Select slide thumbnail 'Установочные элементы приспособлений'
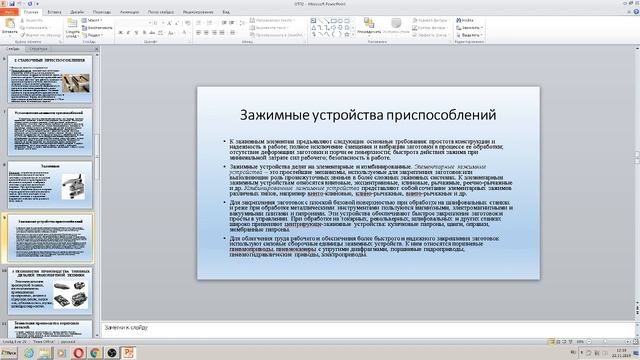The height and width of the screenshot is (360, 640). pyautogui.click(x=50, y=132)
